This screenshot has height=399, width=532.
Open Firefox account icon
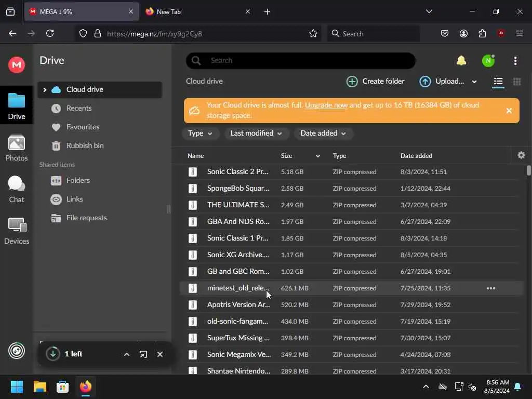(x=463, y=33)
